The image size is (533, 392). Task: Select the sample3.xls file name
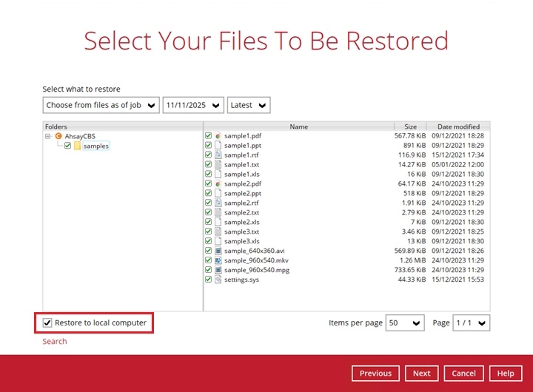241,241
